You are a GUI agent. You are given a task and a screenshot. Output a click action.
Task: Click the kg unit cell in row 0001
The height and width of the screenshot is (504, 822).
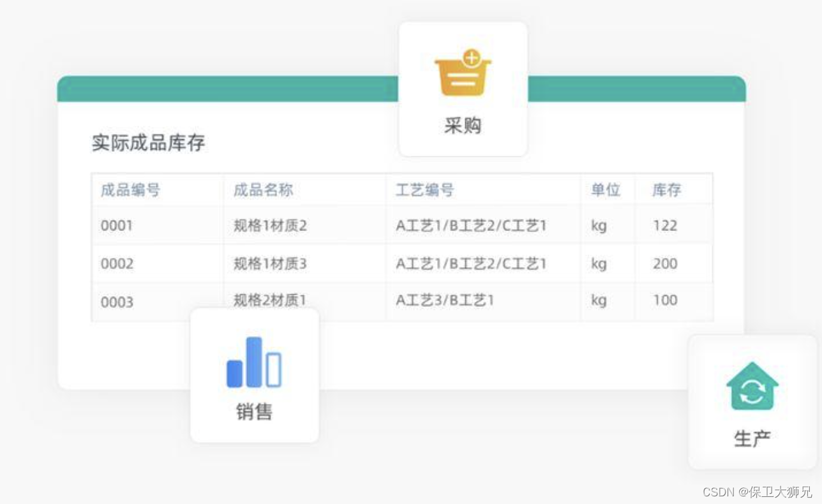click(x=599, y=226)
